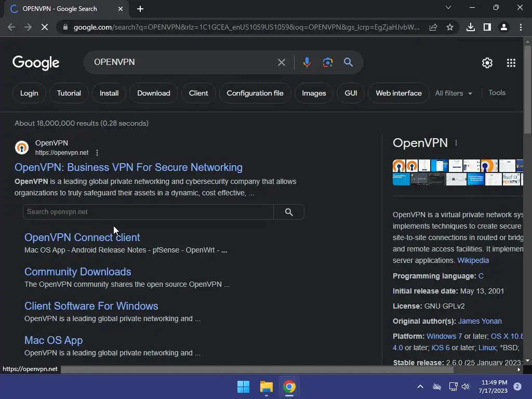Share this page from address bar

[x=433, y=27]
